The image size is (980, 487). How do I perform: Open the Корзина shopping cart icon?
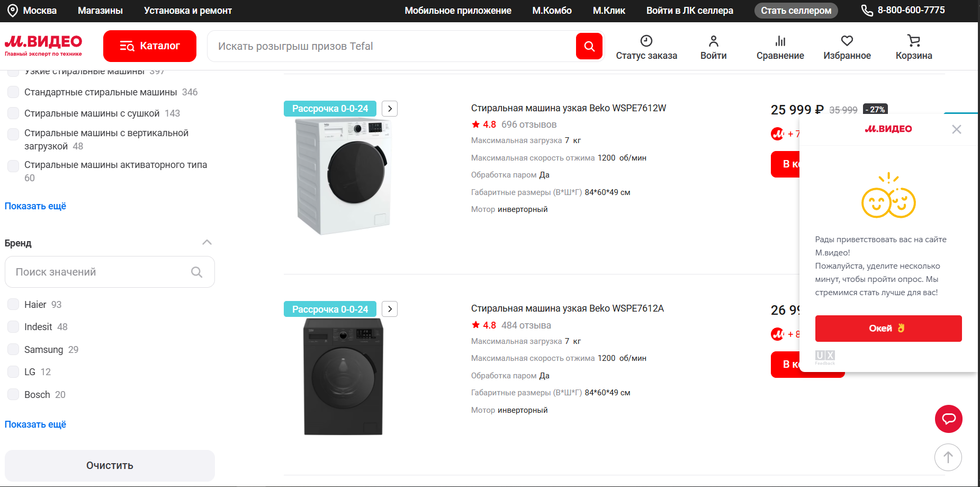pos(913,41)
